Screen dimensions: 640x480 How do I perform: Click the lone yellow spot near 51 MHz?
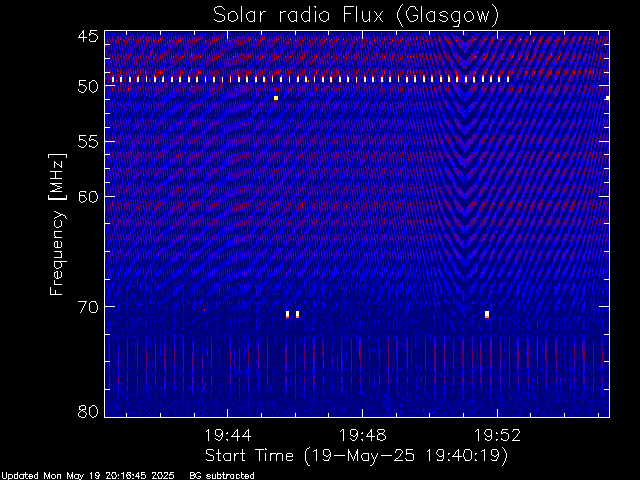tap(276, 98)
